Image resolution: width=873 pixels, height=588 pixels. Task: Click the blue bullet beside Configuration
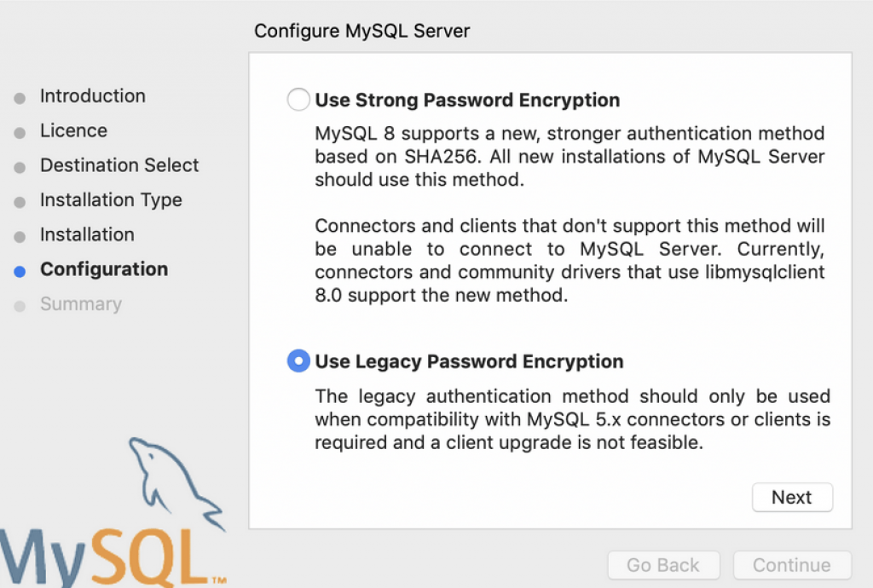[20, 271]
